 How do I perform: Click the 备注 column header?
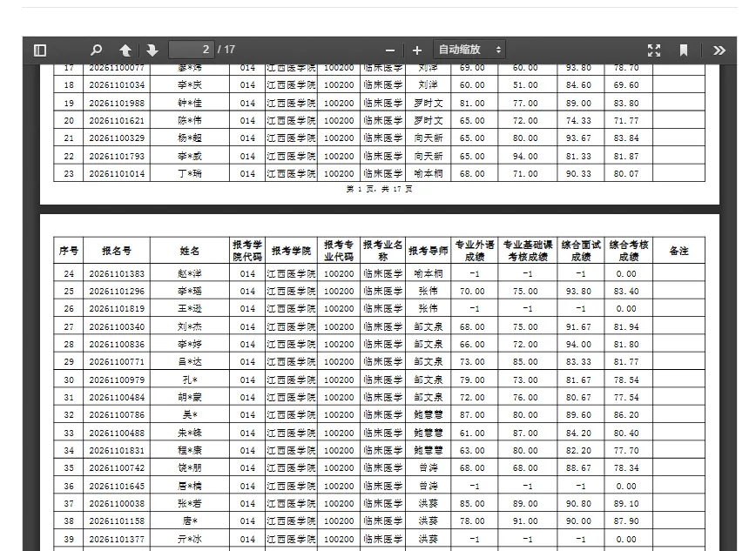pyautogui.click(x=678, y=251)
